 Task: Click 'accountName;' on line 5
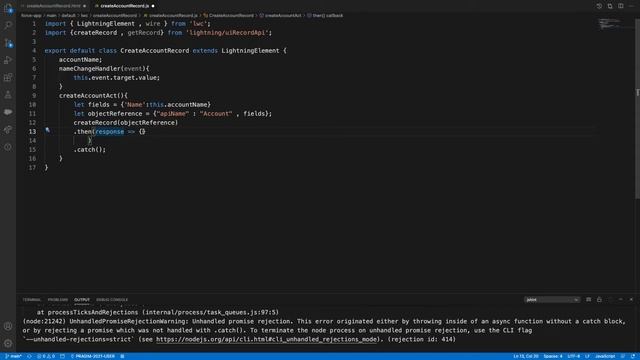(x=80, y=60)
